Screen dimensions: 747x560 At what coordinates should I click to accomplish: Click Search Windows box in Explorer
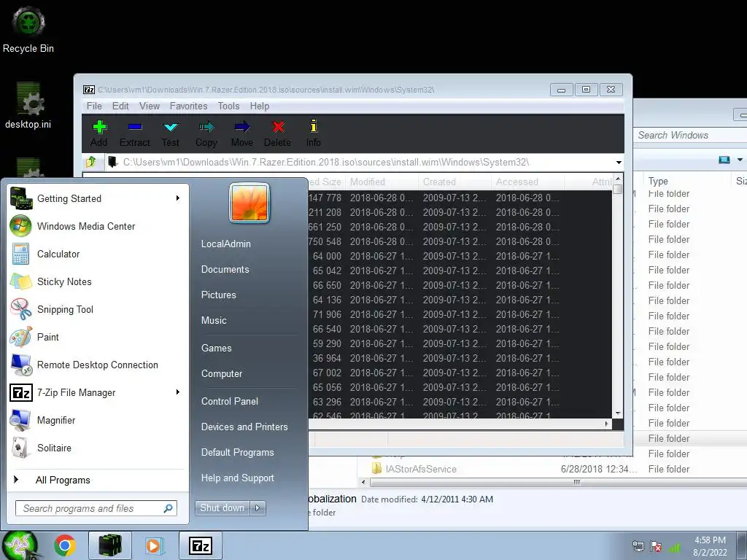tap(691, 135)
